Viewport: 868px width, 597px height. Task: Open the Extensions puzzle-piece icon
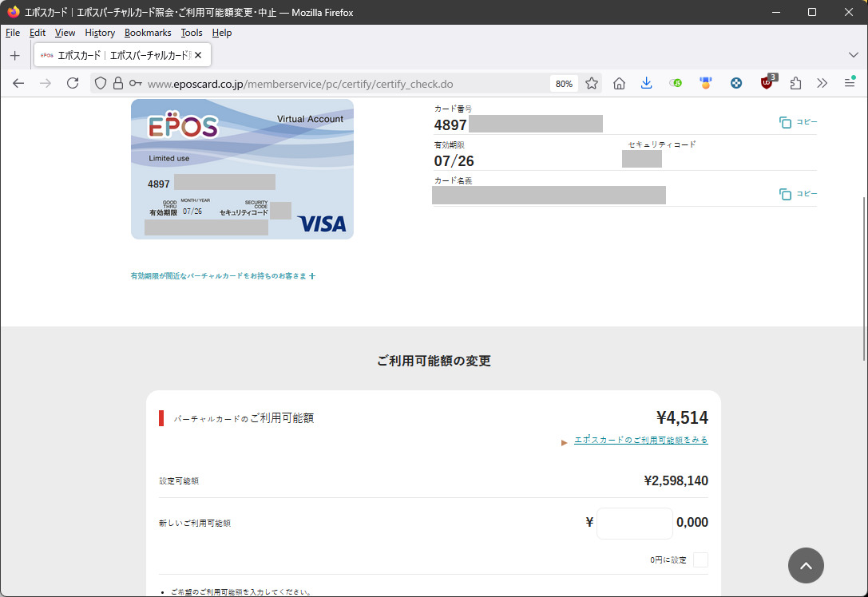tap(795, 83)
